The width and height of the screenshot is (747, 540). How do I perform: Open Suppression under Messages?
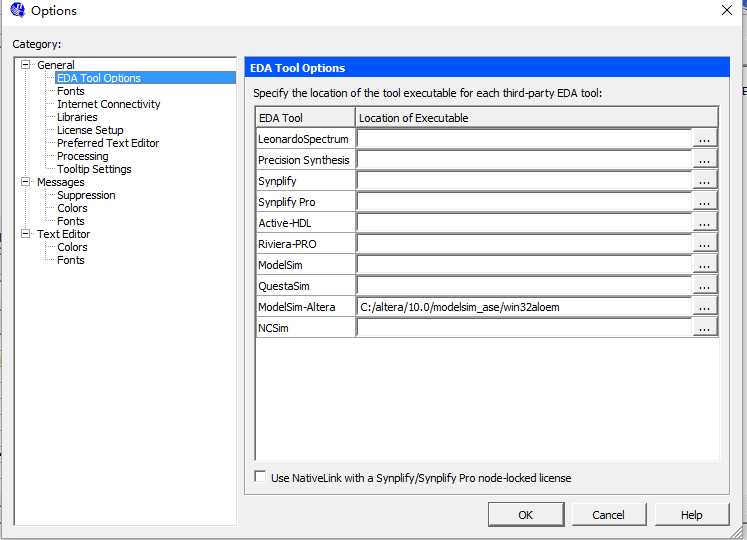coord(86,195)
